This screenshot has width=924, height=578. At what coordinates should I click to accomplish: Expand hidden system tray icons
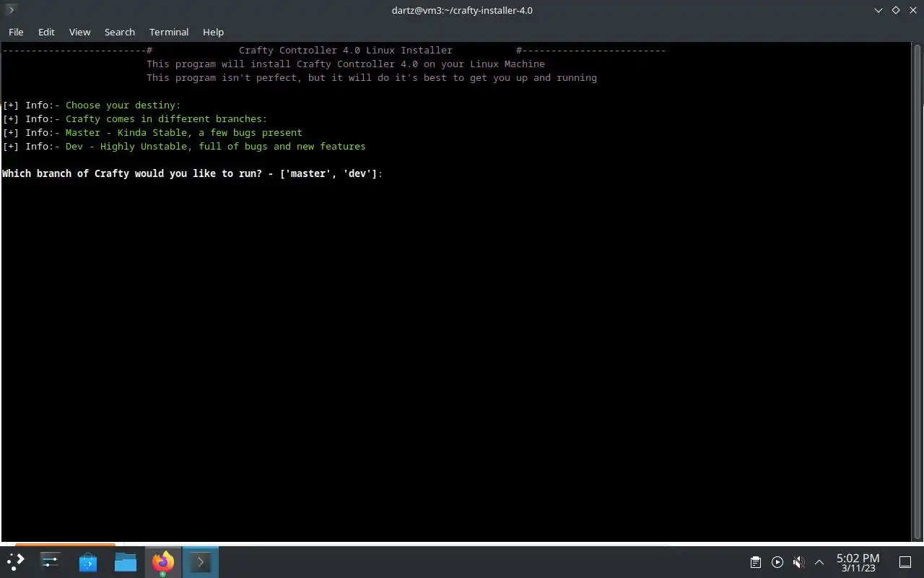coord(819,562)
